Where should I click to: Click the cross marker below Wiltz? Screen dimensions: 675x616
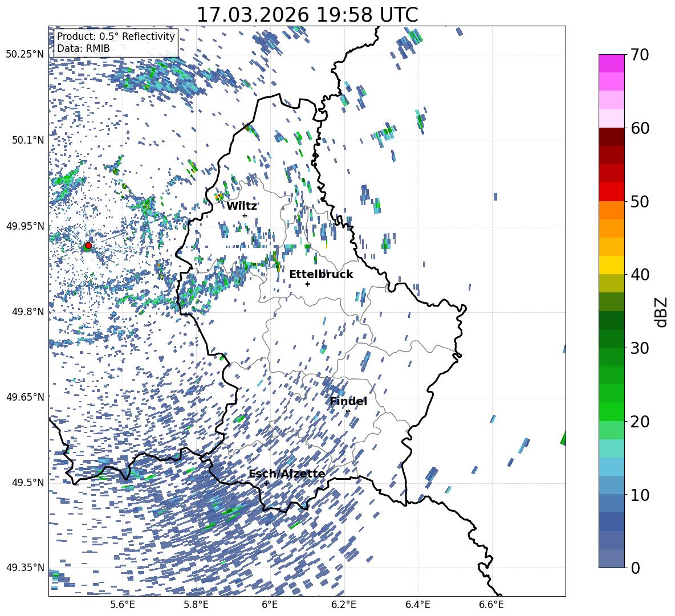tap(245, 215)
